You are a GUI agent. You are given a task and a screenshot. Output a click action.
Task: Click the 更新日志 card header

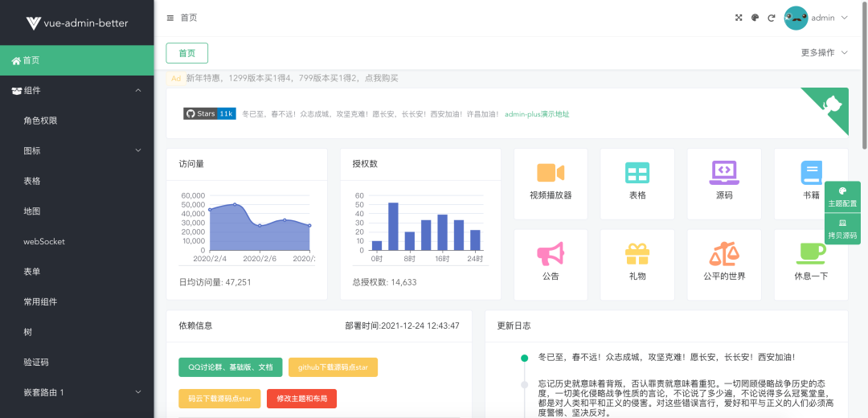(666, 326)
